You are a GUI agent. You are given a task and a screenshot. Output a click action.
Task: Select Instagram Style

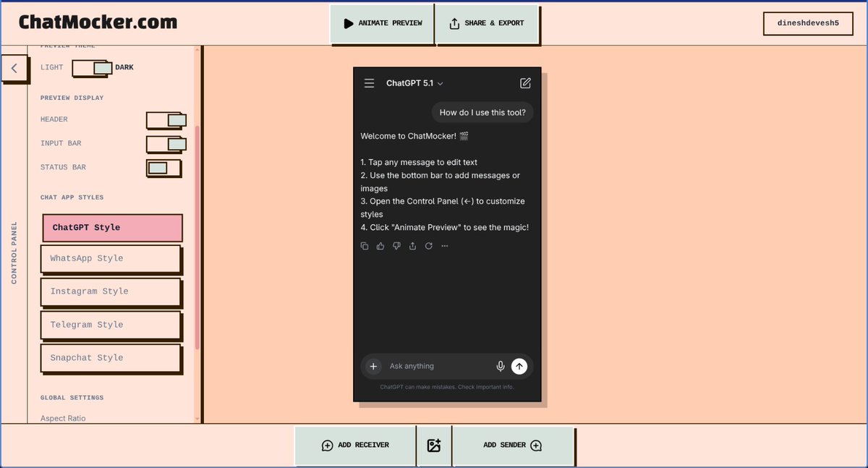coord(110,292)
